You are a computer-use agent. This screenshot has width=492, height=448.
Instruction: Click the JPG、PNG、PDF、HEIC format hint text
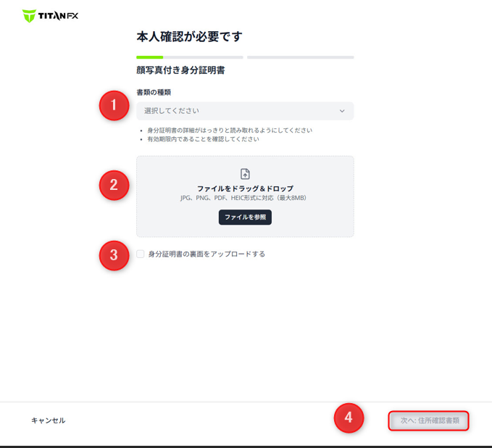click(245, 198)
